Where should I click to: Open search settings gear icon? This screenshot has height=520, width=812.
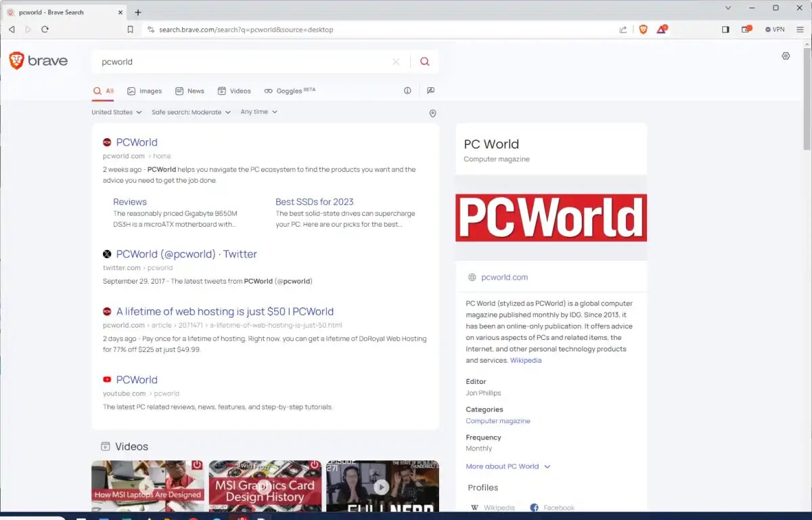(x=786, y=56)
